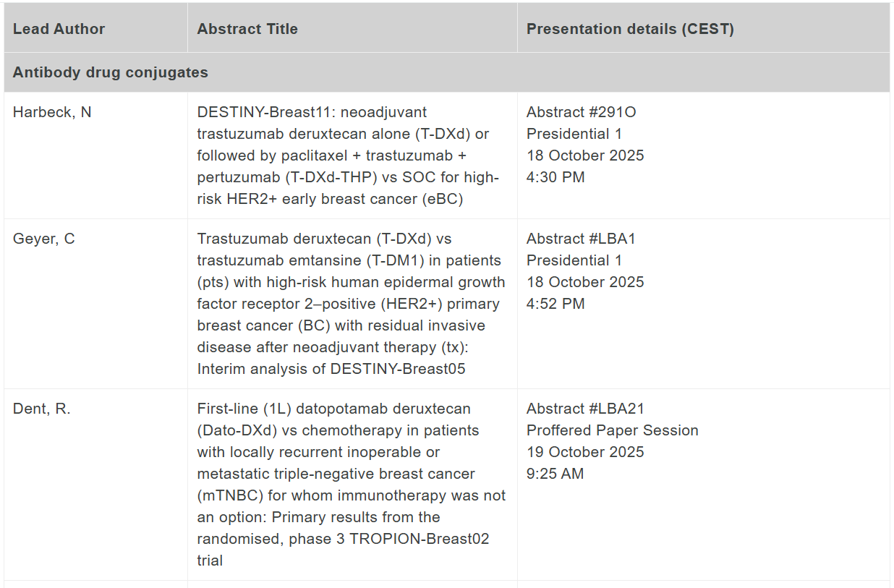Select the 4:52 PM presentation time

tap(555, 304)
